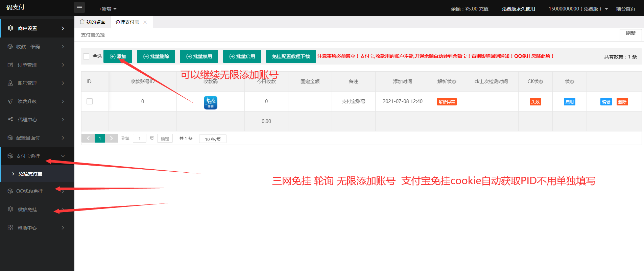Viewport: 644px width, 271px height.
Task: Expand the 配置当面付 menu chevron
Action: coord(63,138)
